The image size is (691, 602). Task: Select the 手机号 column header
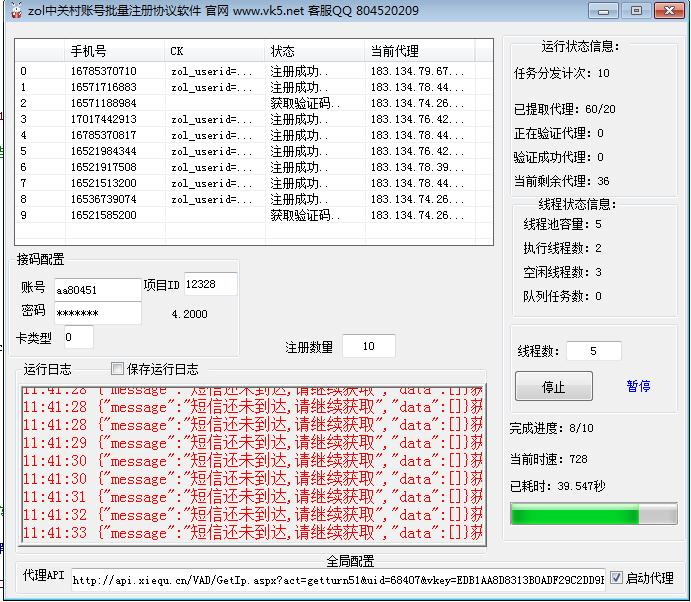115,51
